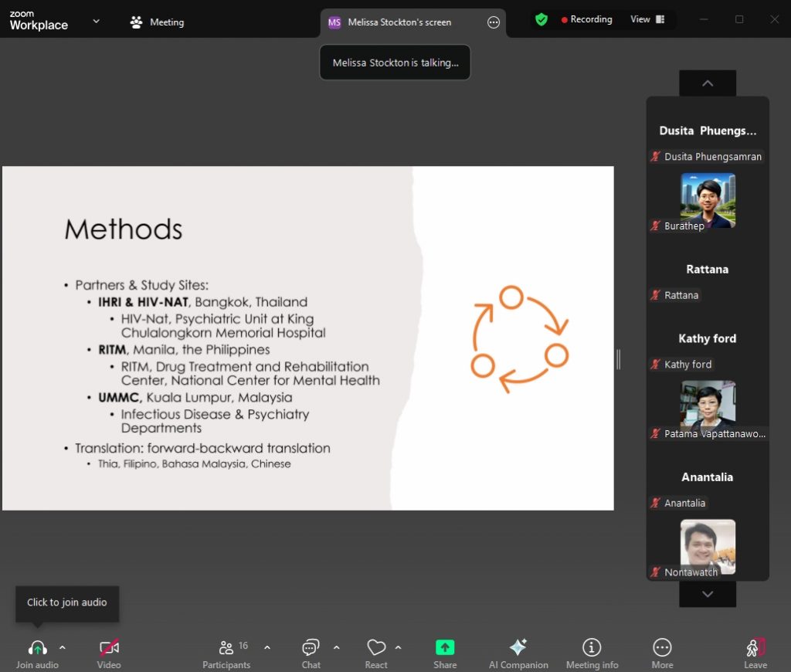
Task: Toggle the Video camera on
Action: coord(109,648)
